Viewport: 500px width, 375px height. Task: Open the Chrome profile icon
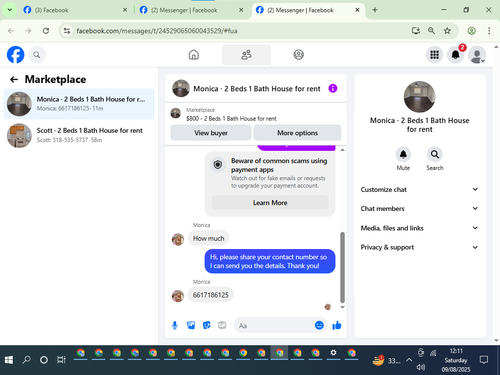pyautogui.click(x=471, y=31)
